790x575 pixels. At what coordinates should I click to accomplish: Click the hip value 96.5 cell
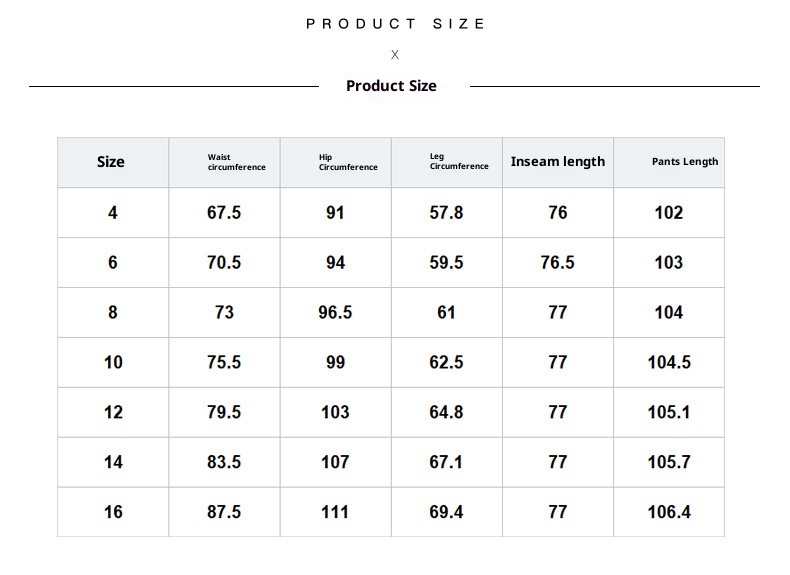335,312
